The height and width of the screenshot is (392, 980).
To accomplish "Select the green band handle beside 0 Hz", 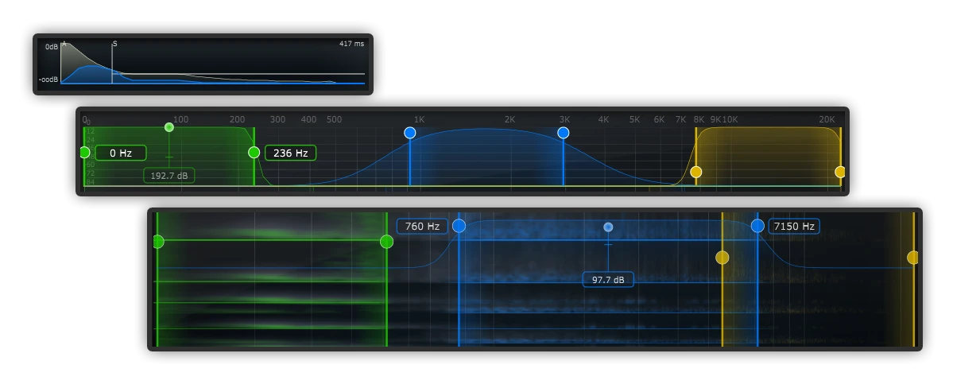I will (84, 152).
